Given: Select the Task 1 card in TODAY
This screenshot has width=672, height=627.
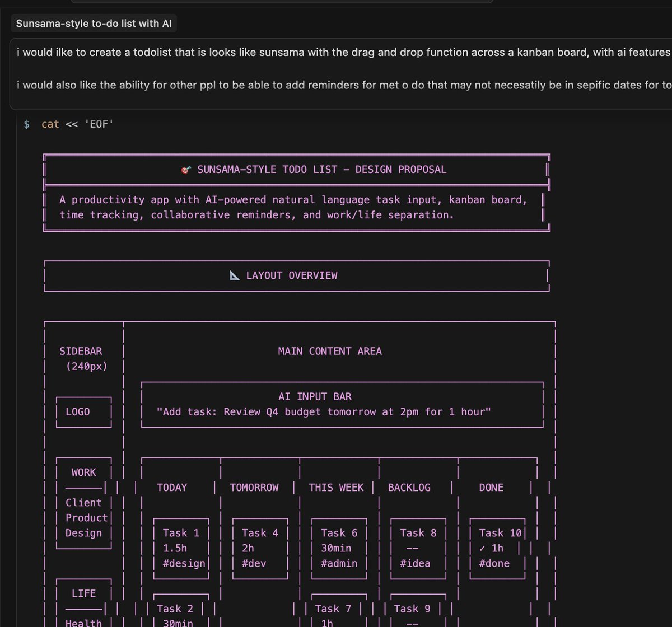Looking at the screenshot, I should [180, 532].
